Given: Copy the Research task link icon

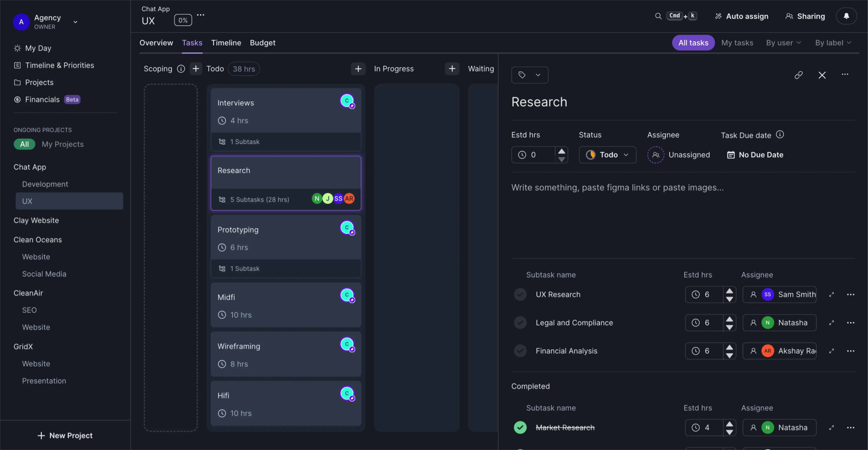Looking at the screenshot, I should (x=798, y=75).
